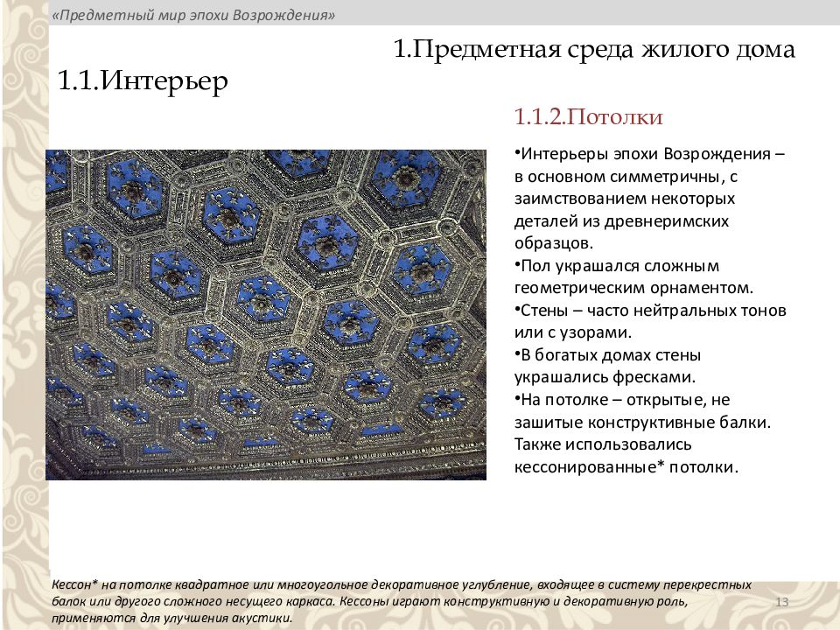Select the red subheading 1.1.2.Потолки

(x=588, y=116)
